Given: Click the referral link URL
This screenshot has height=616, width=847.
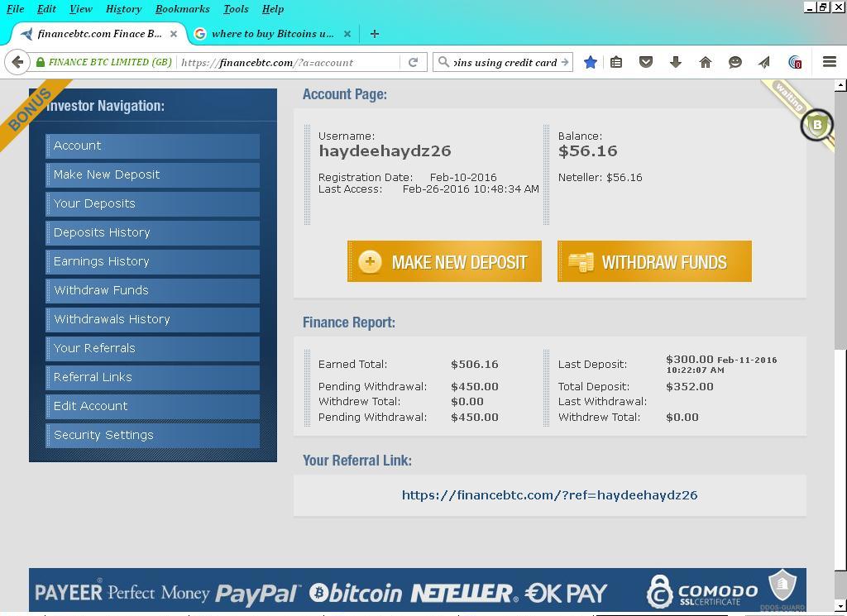Looking at the screenshot, I should [549, 495].
